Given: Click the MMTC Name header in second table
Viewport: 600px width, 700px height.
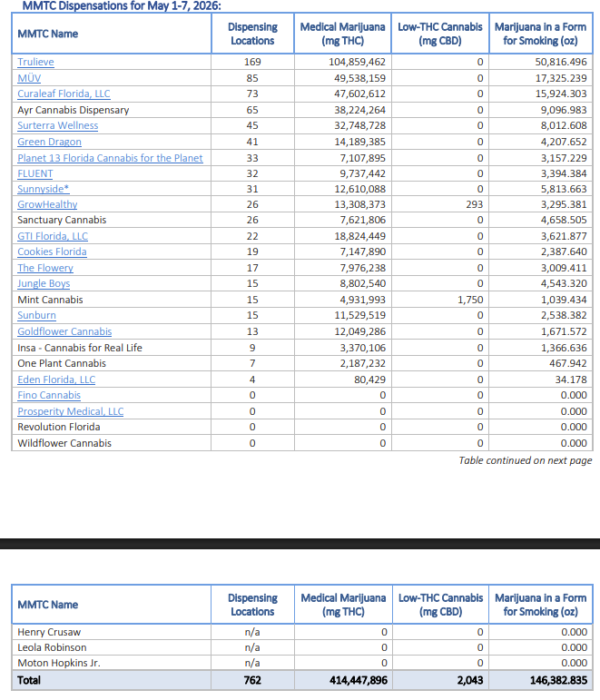Looking at the screenshot, I should coord(112,605).
